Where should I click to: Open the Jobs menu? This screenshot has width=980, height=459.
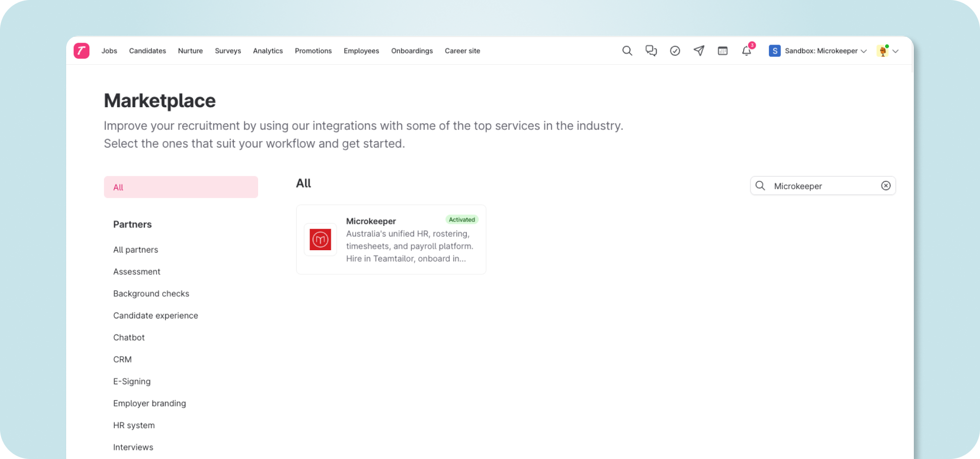click(x=109, y=51)
